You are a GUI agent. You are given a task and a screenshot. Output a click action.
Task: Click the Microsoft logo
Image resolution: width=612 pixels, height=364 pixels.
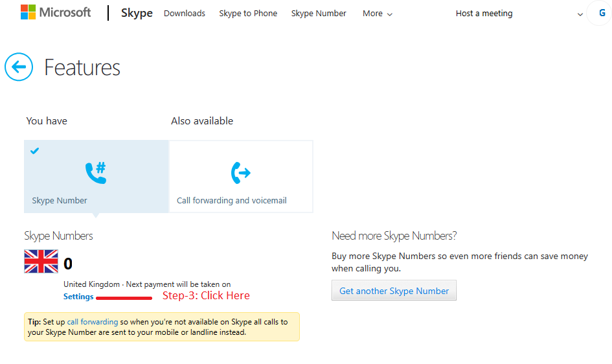pos(56,12)
